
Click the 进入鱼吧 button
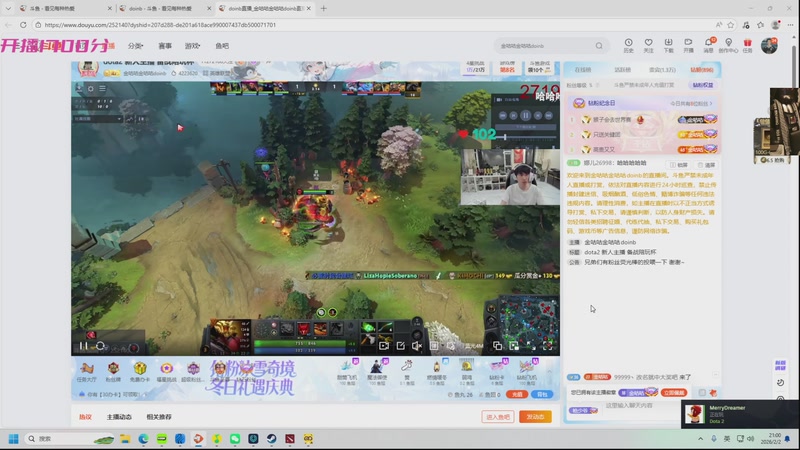[x=498, y=417]
